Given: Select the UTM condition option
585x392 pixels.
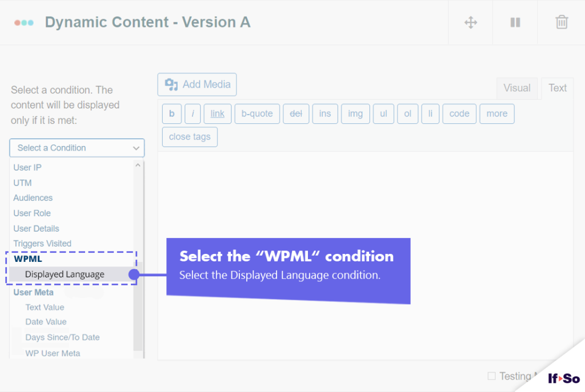Looking at the screenshot, I should tap(23, 183).
